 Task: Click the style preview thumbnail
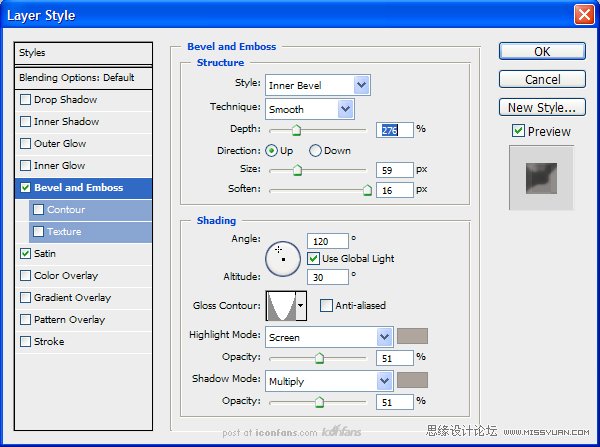(541, 178)
